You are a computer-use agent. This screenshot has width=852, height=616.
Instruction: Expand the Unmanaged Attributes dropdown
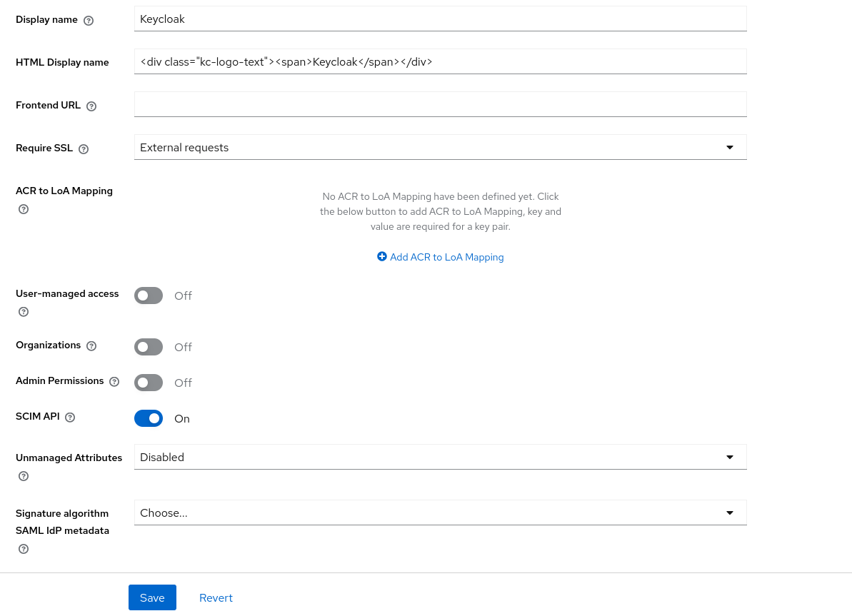(x=440, y=458)
